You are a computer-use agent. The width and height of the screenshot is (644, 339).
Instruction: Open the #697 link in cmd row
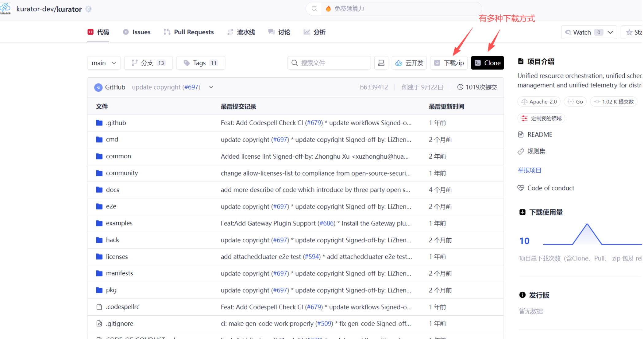(280, 140)
